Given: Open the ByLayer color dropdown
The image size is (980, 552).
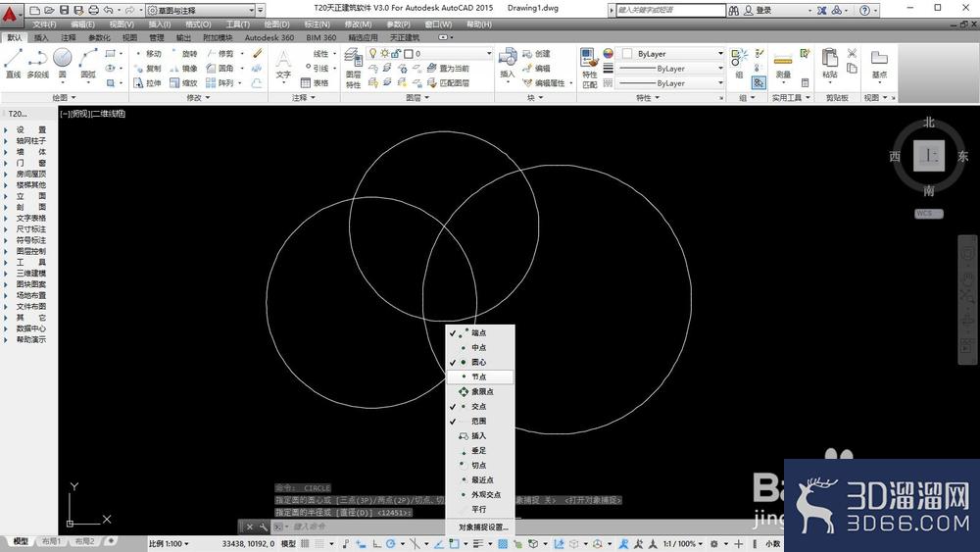Looking at the screenshot, I should 670,54.
